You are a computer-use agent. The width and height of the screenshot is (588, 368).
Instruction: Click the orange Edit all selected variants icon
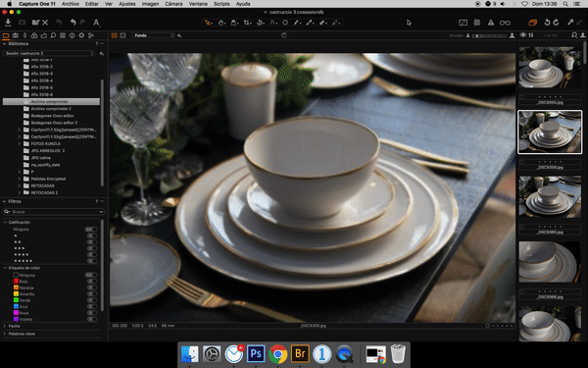pos(532,23)
